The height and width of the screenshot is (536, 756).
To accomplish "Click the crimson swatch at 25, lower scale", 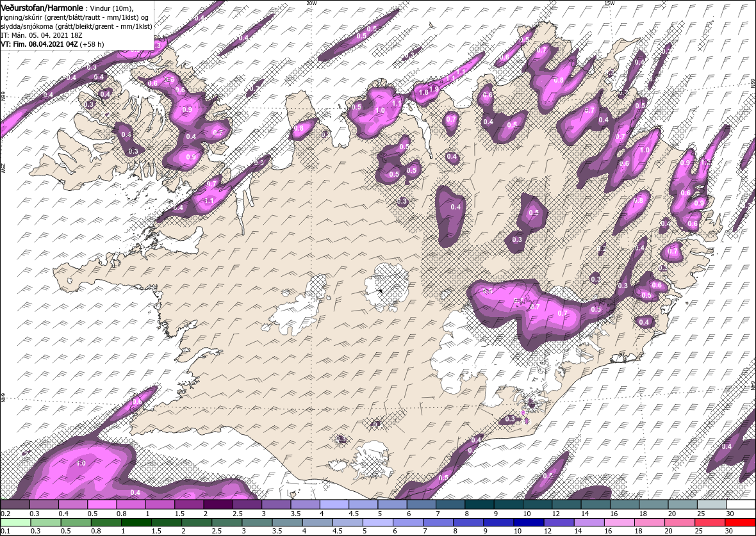I will pyautogui.click(x=712, y=523).
